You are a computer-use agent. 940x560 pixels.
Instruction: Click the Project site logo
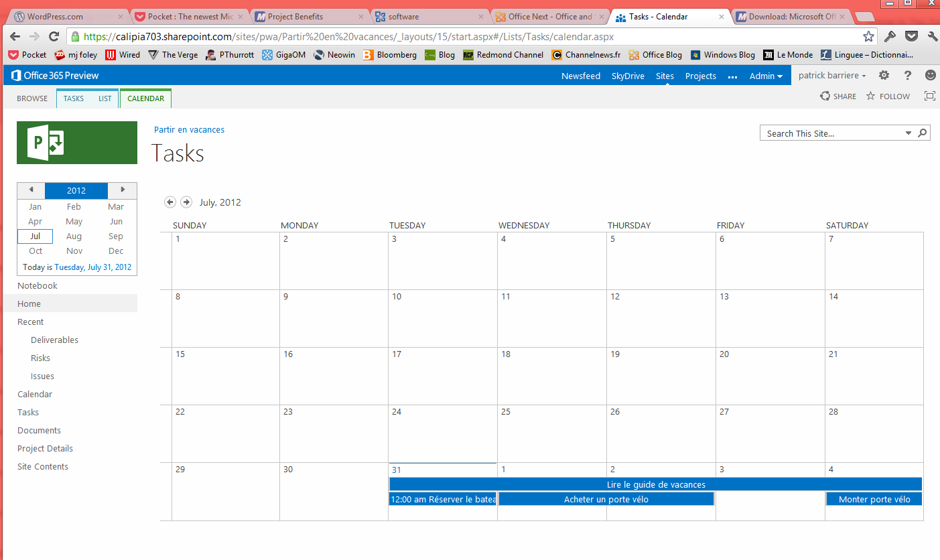click(77, 143)
